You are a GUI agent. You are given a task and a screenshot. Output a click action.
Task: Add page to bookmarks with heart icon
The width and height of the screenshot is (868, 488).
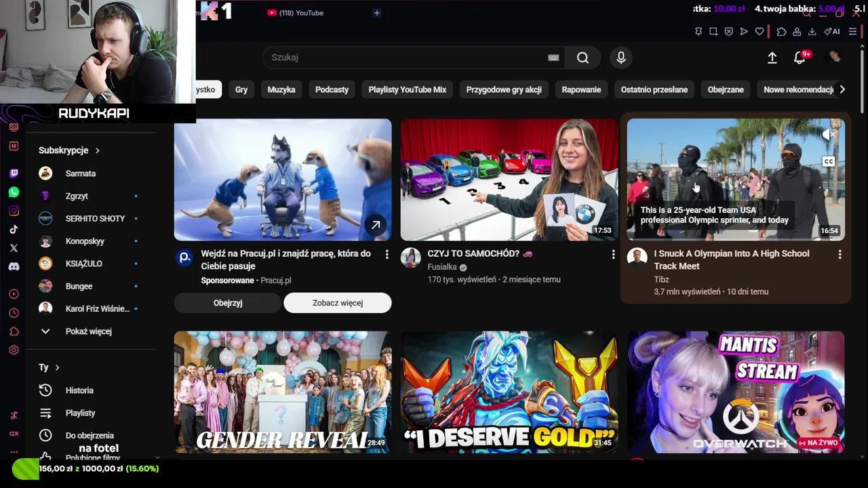coord(759,31)
